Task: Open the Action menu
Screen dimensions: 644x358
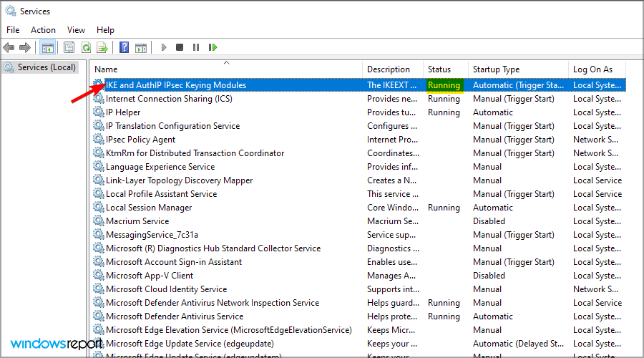Action: pos(43,30)
